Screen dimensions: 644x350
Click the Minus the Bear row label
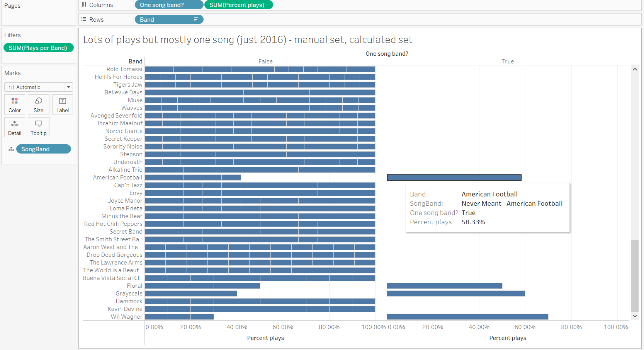[x=122, y=216]
